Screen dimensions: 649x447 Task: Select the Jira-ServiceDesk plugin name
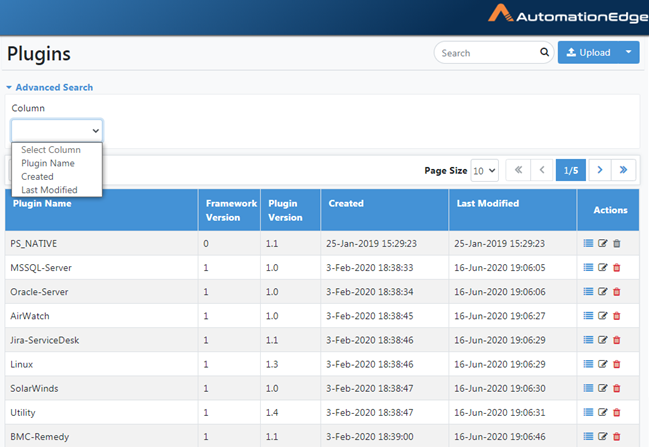[x=45, y=340]
